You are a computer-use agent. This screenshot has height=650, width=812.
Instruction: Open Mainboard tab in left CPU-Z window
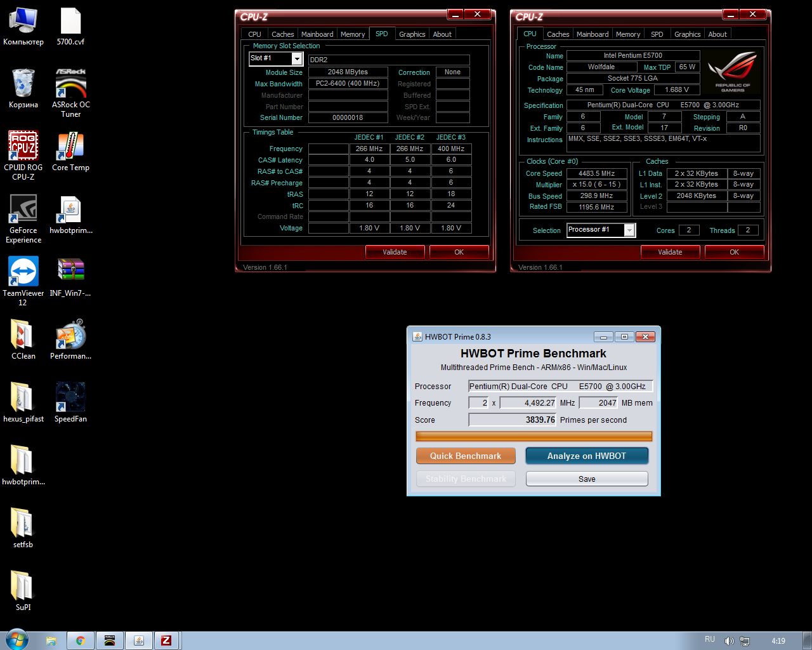click(x=317, y=34)
